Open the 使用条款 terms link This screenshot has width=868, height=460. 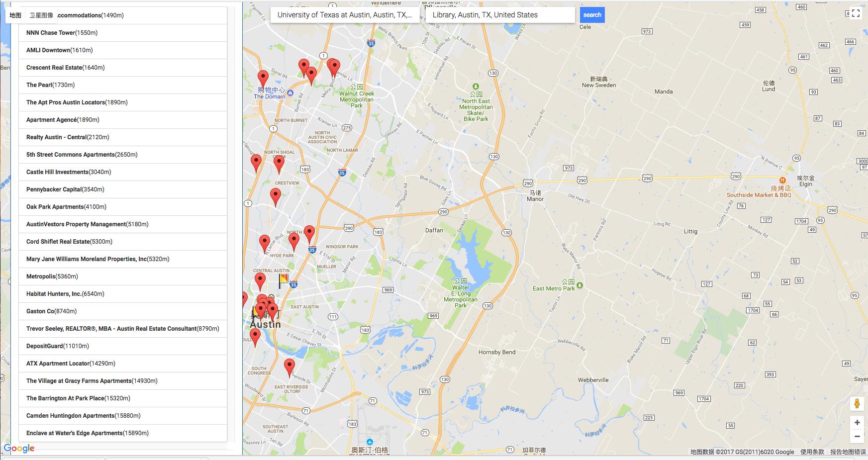click(x=812, y=452)
